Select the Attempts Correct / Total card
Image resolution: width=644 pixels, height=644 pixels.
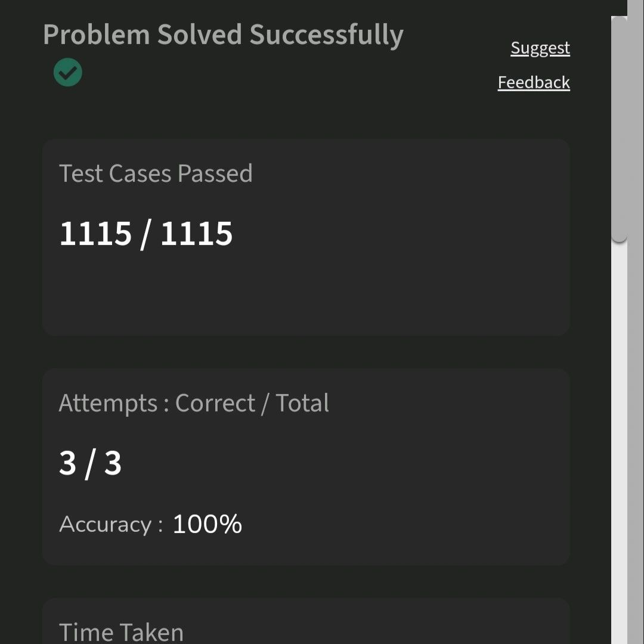306,467
